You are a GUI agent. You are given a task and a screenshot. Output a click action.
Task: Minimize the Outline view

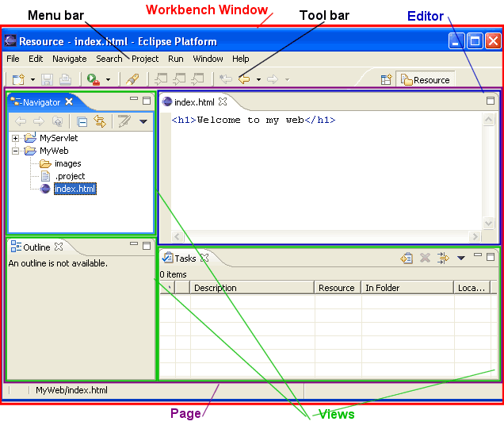(x=134, y=243)
